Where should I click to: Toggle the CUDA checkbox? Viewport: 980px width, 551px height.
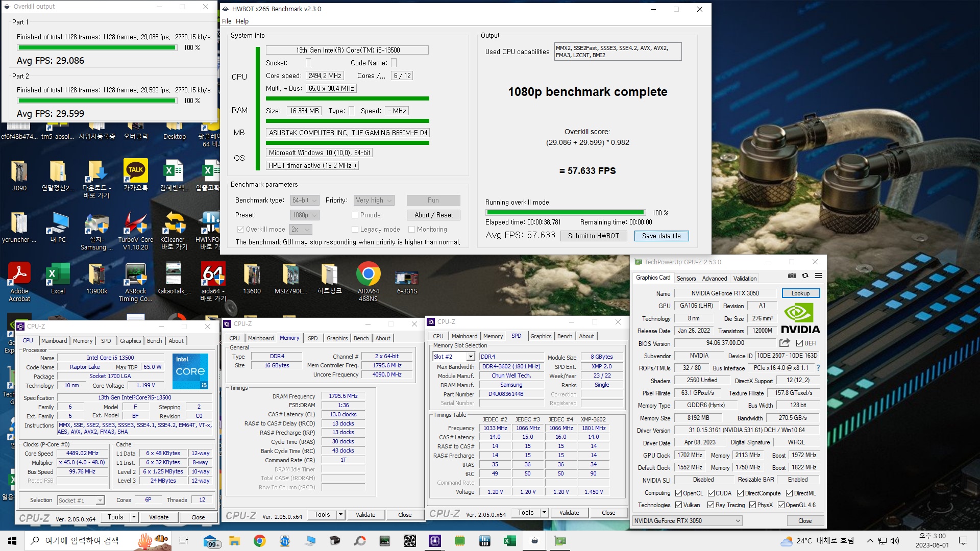(711, 493)
